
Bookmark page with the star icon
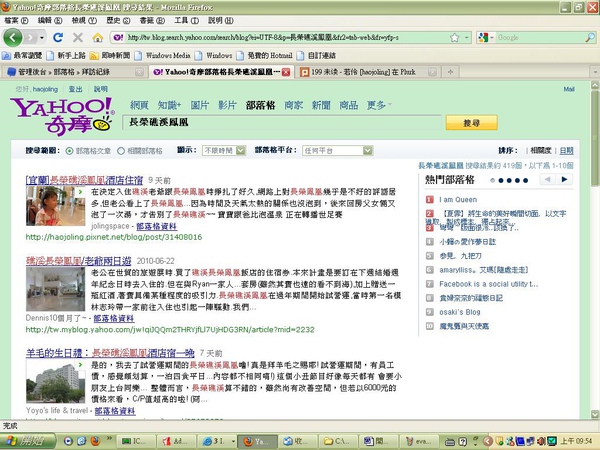pyautogui.click(x=454, y=38)
